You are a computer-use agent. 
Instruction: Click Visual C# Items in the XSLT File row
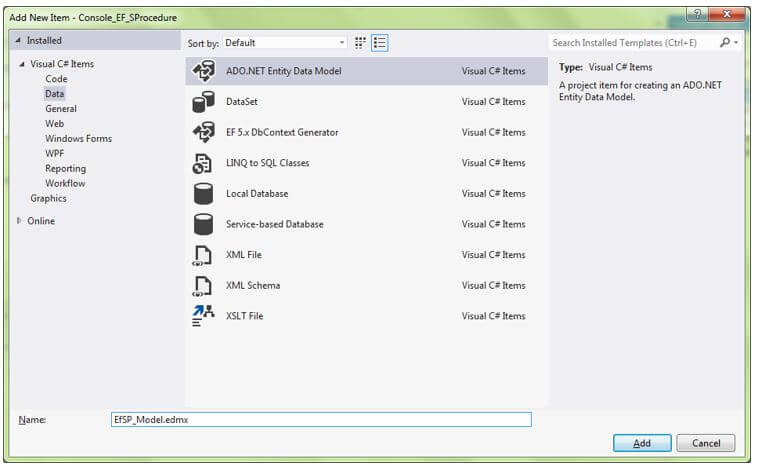tap(493, 316)
